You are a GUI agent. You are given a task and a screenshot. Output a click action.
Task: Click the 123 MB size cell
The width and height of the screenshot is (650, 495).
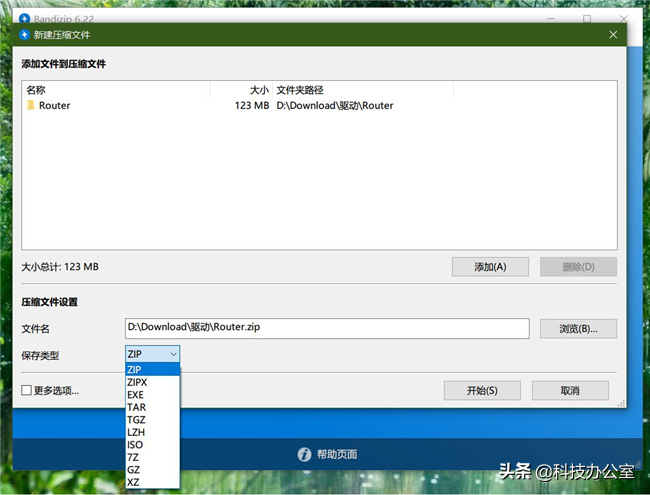point(252,105)
